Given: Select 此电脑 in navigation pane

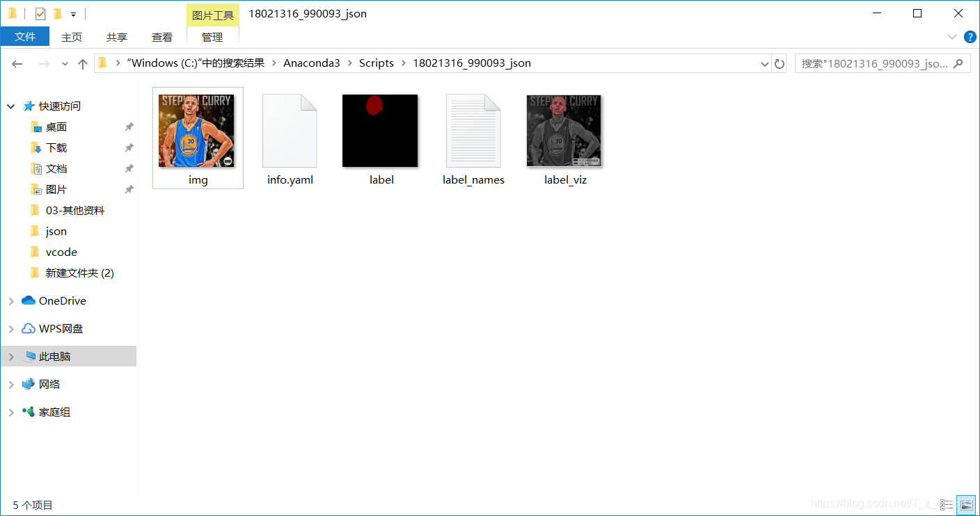Looking at the screenshot, I should 54,357.
